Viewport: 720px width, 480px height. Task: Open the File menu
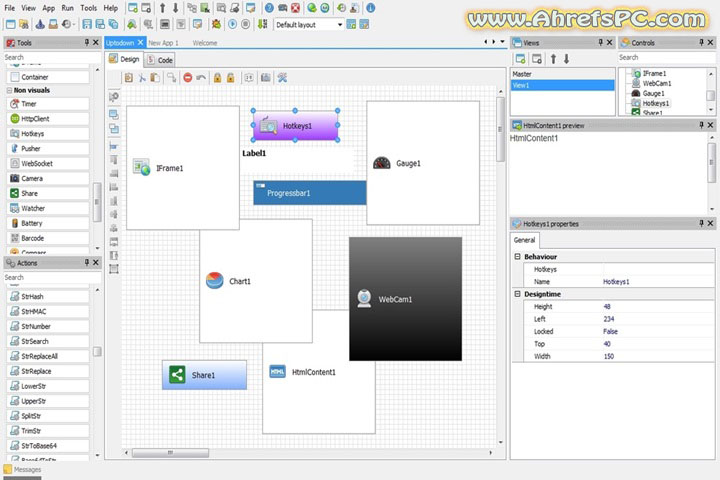9,8
